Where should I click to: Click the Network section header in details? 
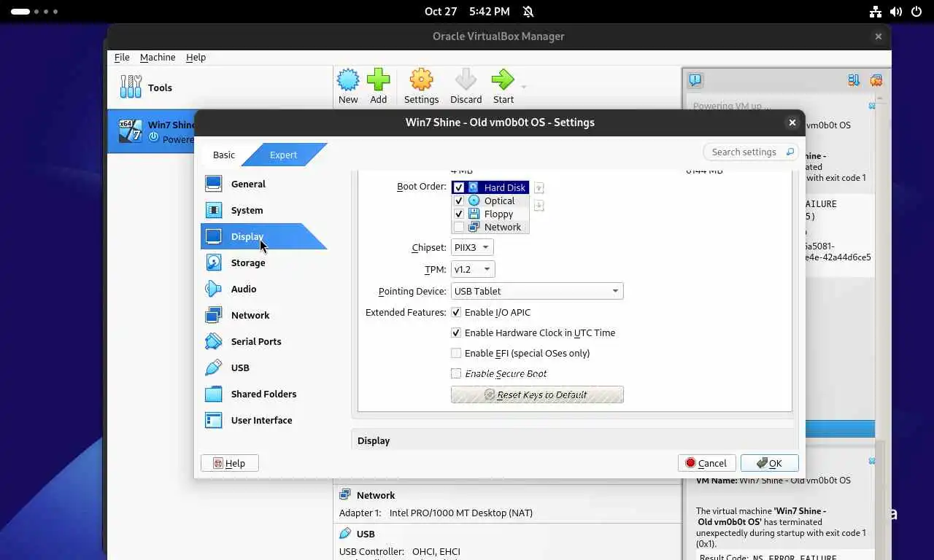[x=376, y=495]
